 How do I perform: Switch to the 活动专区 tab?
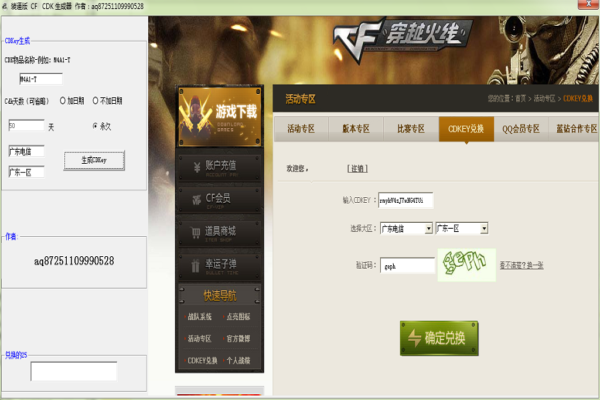[x=301, y=129]
